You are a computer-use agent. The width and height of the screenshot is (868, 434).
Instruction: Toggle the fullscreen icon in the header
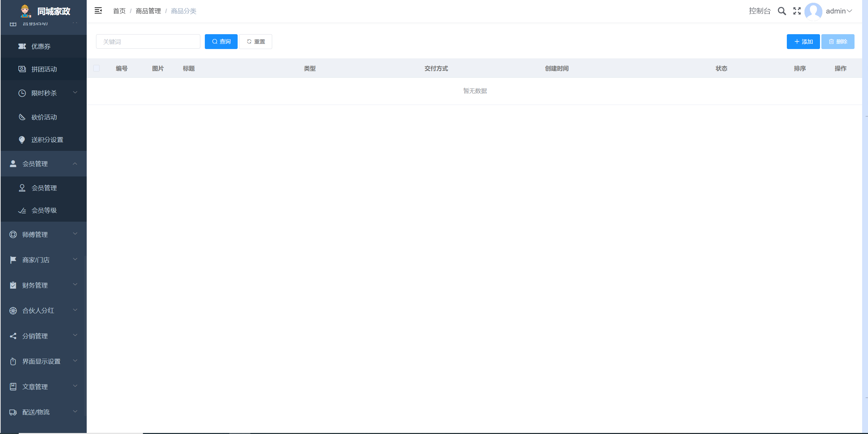point(797,11)
